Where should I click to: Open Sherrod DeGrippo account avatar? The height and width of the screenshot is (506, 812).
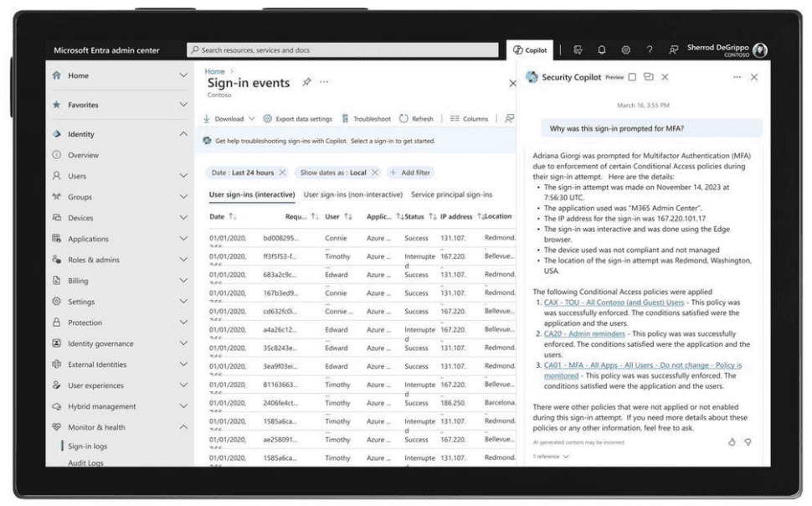point(760,49)
